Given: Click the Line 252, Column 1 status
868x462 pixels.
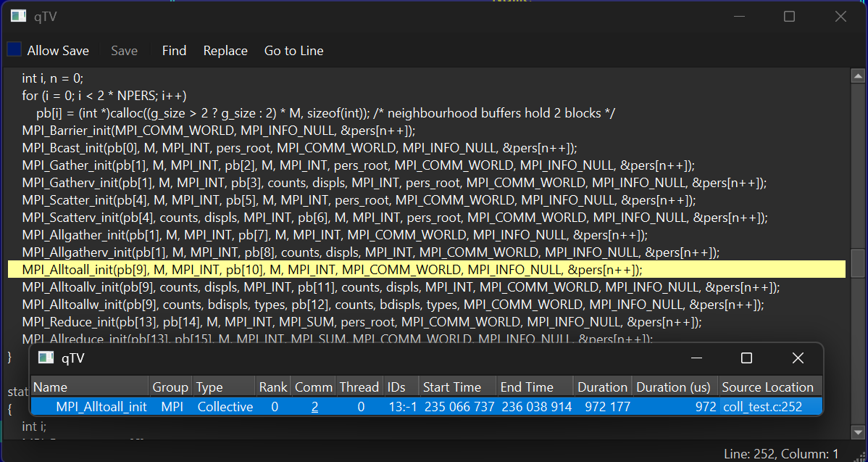Looking at the screenshot, I should pyautogui.click(x=781, y=454).
